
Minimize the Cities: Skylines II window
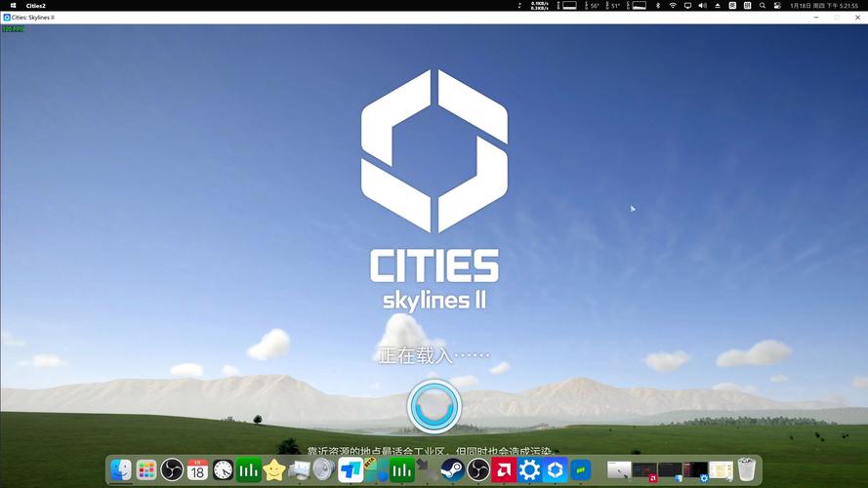(816, 18)
